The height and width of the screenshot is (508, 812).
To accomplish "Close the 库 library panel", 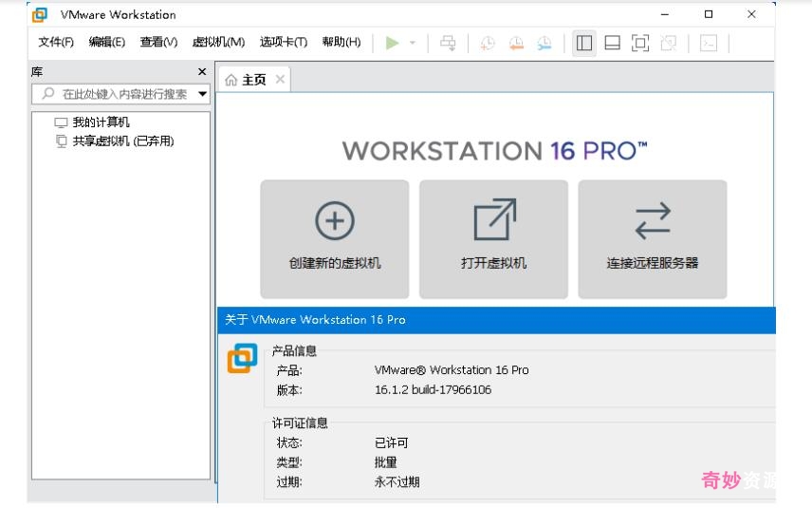I will tap(202, 71).
